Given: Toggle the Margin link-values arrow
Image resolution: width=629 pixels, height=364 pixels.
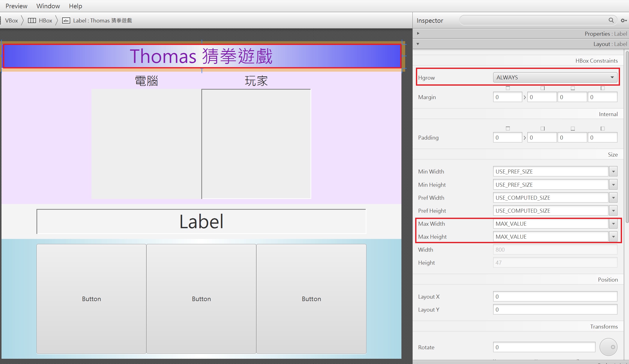Looking at the screenshot, I should (525, 97).
